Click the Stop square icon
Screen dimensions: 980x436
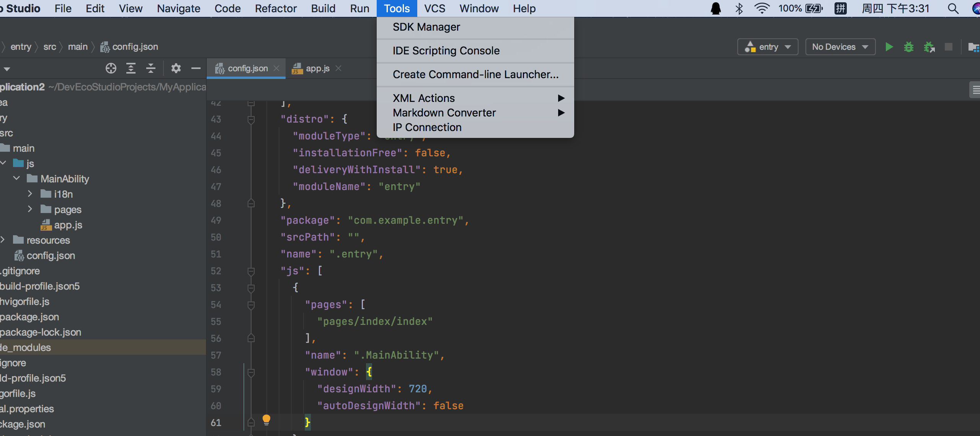click(x=948, y=47)
